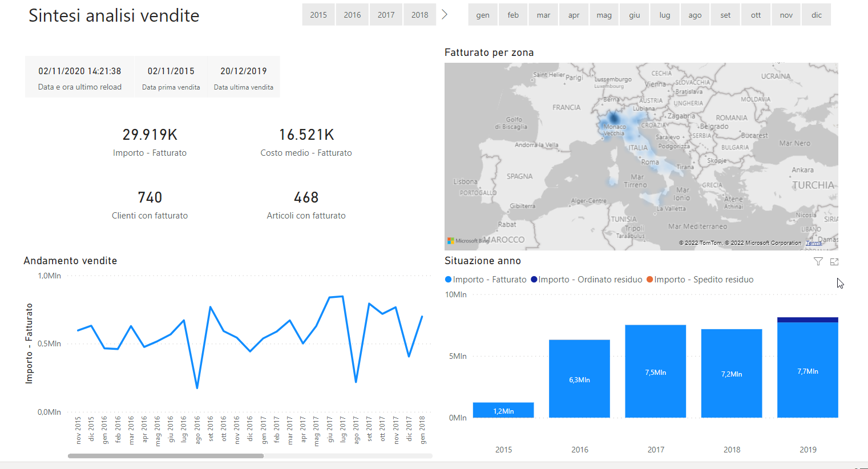Click the 740 Clienti con fatturato card
This screenshot has width=868, height=469.
150,205
